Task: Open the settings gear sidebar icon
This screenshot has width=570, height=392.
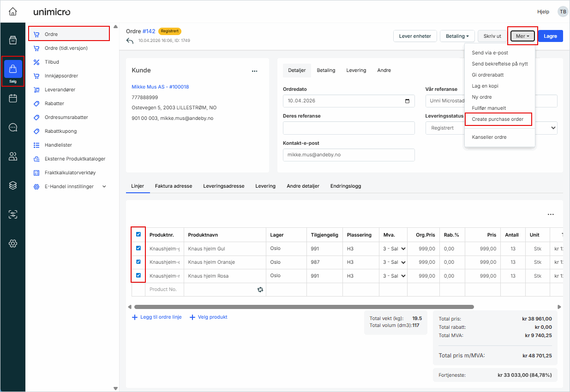Action: pyautogui.click(x=13, y=243)
